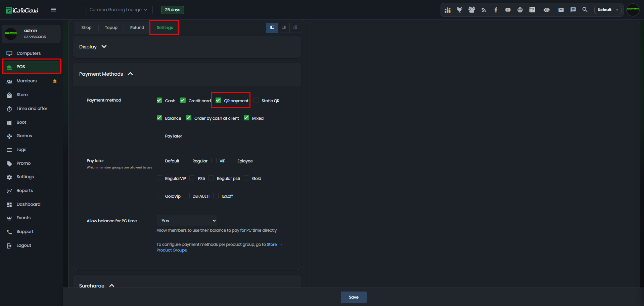Screen dimensions: 644x306
Task: Click the crown icon beside Members
Action: (55, 81)
